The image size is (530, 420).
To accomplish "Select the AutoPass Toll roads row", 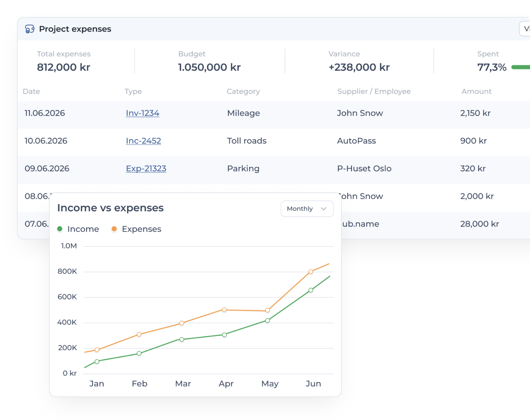I will (x=273, y=141).
